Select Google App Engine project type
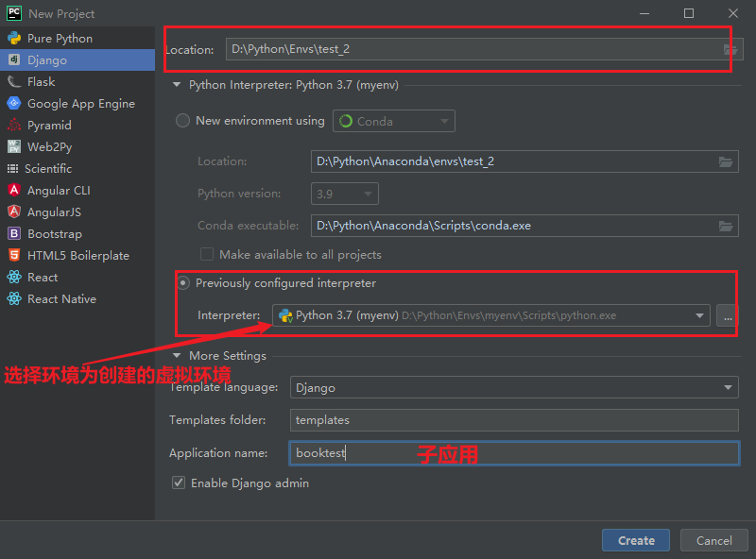Screen dimensions: 756x559 coord(77,103)
